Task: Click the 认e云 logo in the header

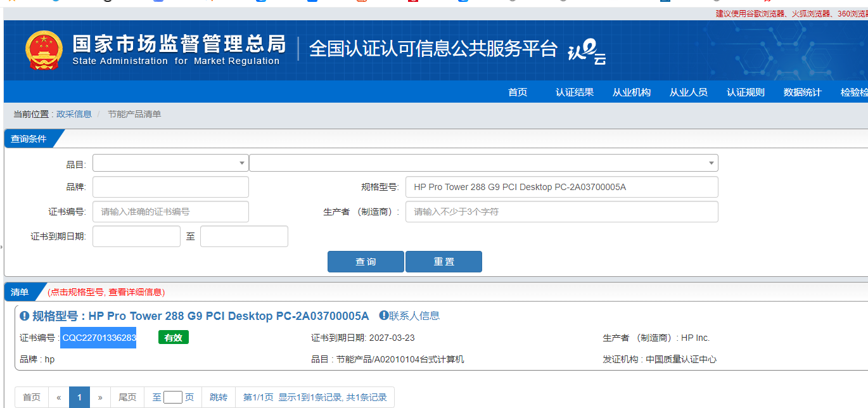Action: [x=587, y=53]
